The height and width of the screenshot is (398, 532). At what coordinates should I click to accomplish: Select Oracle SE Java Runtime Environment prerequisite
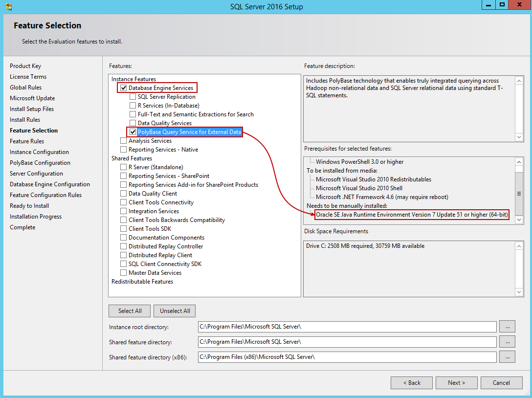point(412,215)
